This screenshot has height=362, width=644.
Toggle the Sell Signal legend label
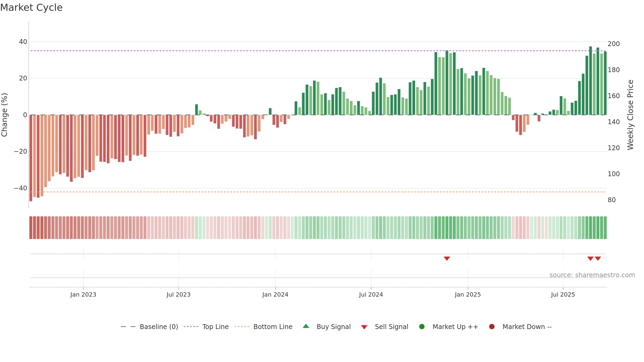point(391,327)
